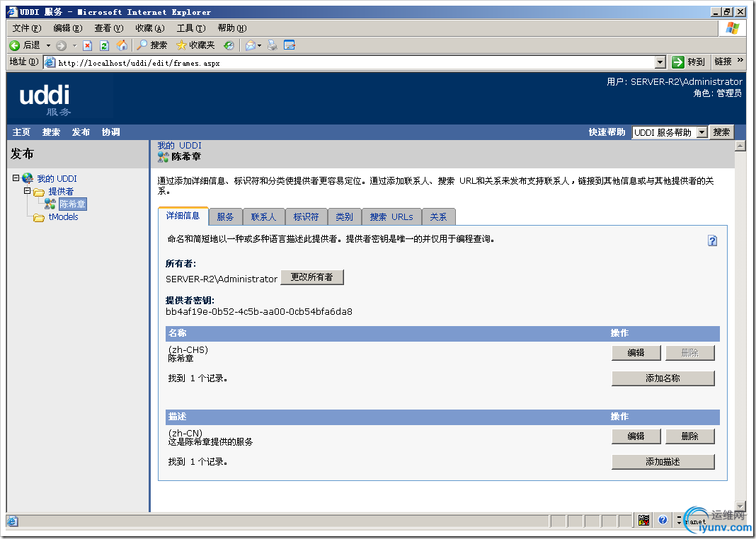Click the Refresh page icon
The height and width of the screenshot is (539, 756).
[104, 46]
